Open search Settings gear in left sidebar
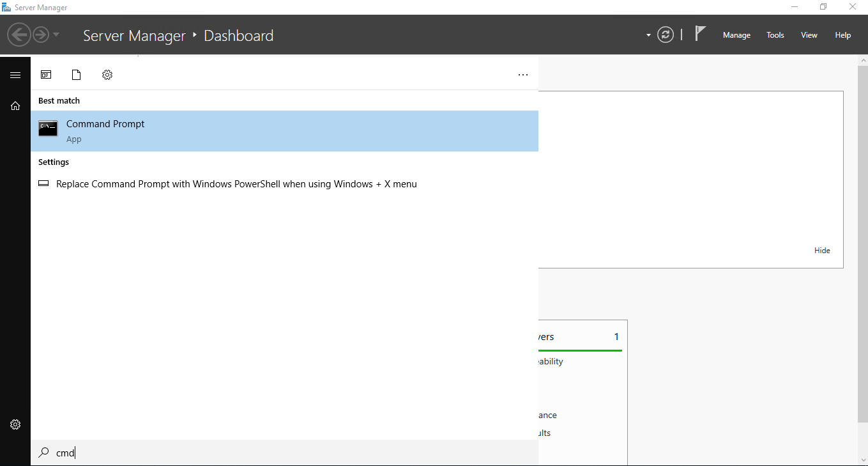Viewport: 868px width, 466px height. coord(15,424)
